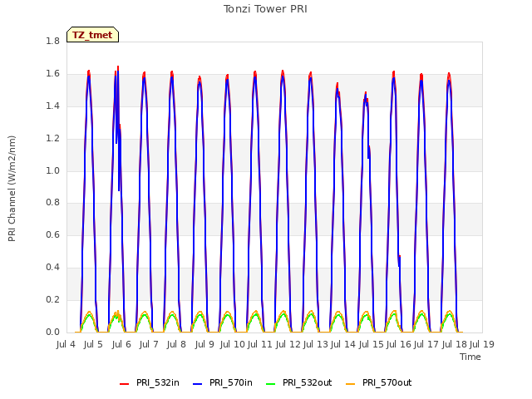Click the 1.2 y-axis tick label
This screenshot has height=399, width=532.
(52, 138)
